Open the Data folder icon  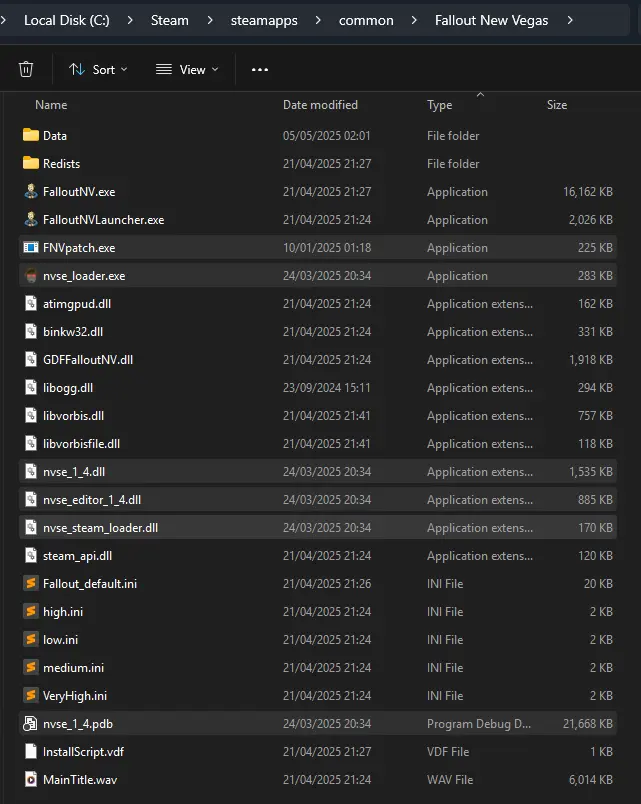[30, 135]
